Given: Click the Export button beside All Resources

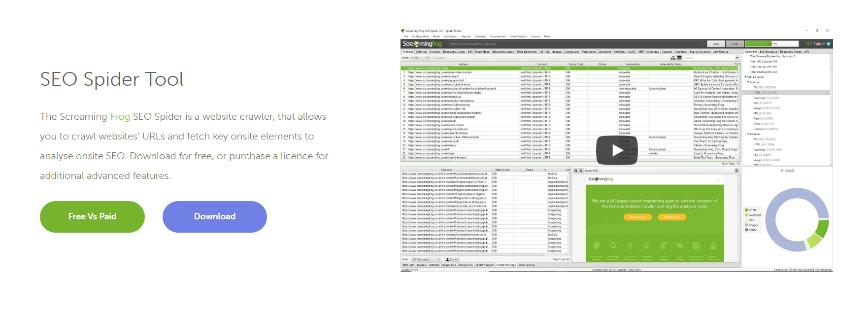Looking at the screenshot, I should click(452, 259).
